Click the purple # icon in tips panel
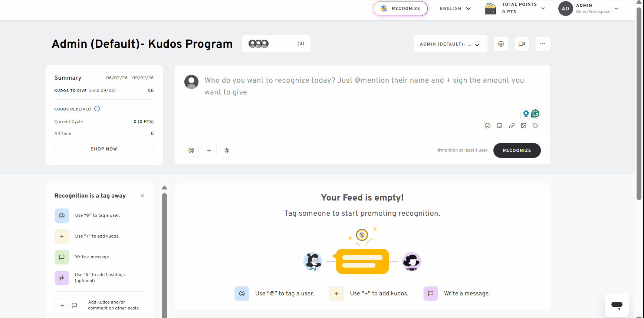This screenshot has width=644, height=318. click(x=62, y=278)
